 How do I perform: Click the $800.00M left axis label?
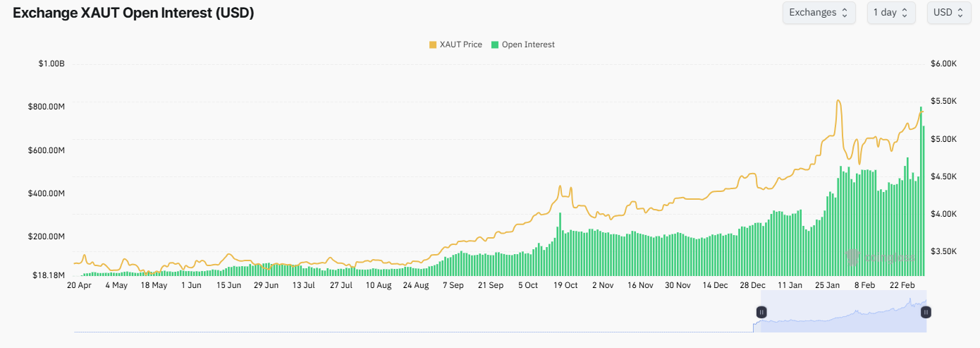[x=47, y=107]
